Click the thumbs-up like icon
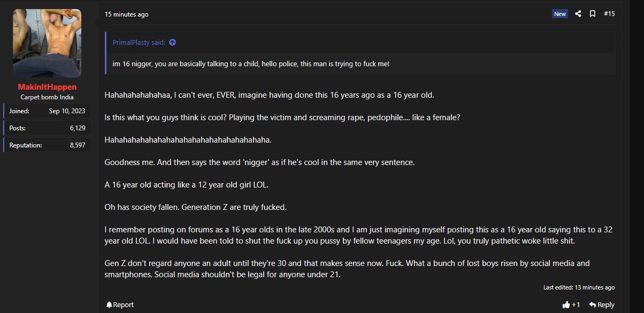This screenshot has height=313, width=644. click(566, 304)
